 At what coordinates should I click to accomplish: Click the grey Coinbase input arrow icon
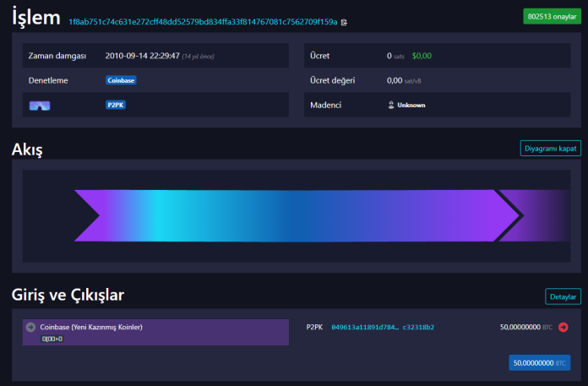tap(30, 327)
